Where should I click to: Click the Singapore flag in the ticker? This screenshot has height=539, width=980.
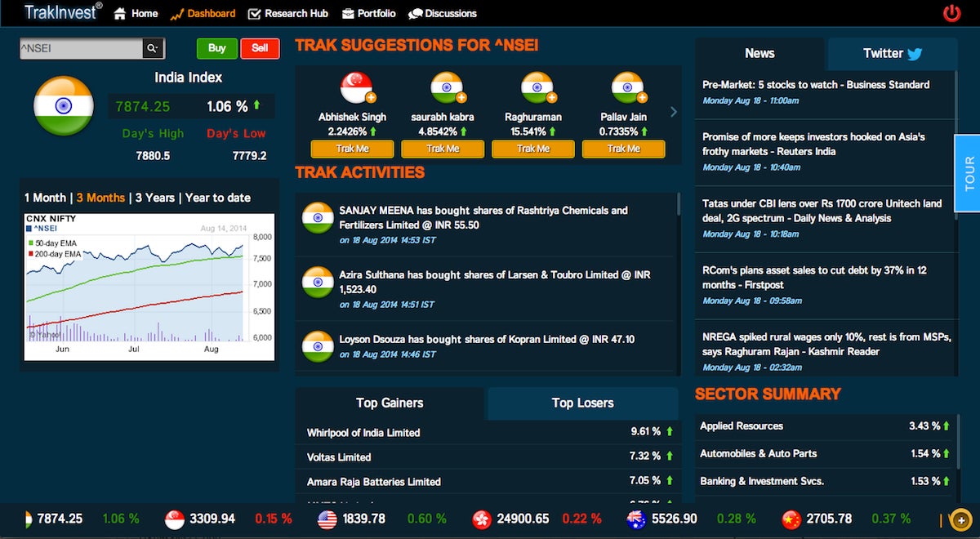(174, 519)
